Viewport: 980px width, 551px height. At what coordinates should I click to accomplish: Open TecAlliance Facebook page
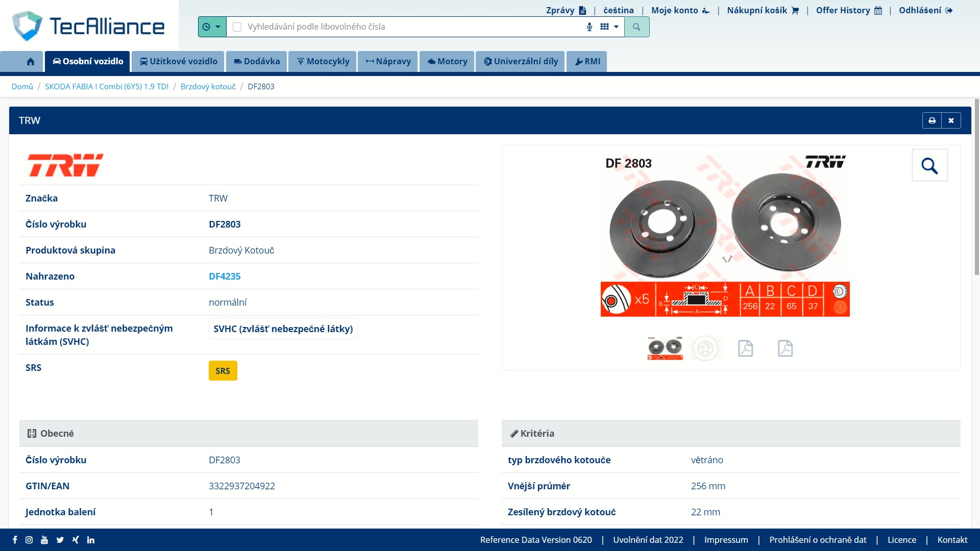[15, 540]
